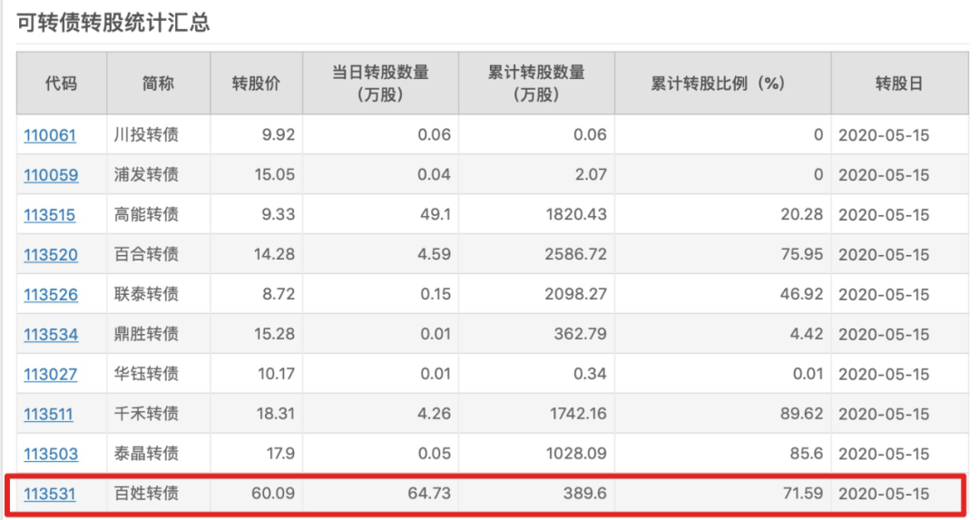Open bond code link 113515
This screenshot has width=980, height=520.
(x=49, y=215)
